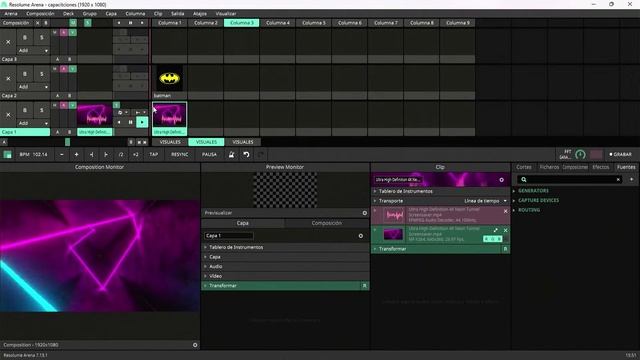Trigger Columna 1 header
The image size is (640, 360).
(x=170, y=23)
